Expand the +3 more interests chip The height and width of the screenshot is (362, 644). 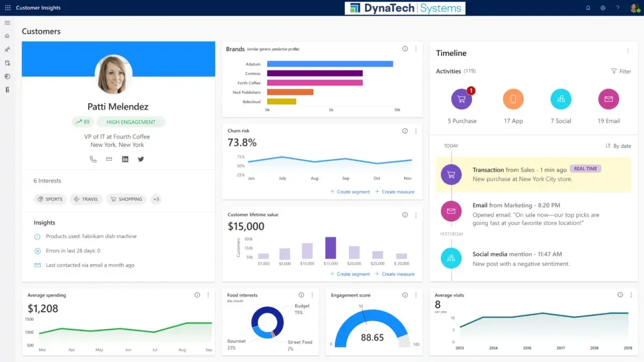tap(156, 199)
